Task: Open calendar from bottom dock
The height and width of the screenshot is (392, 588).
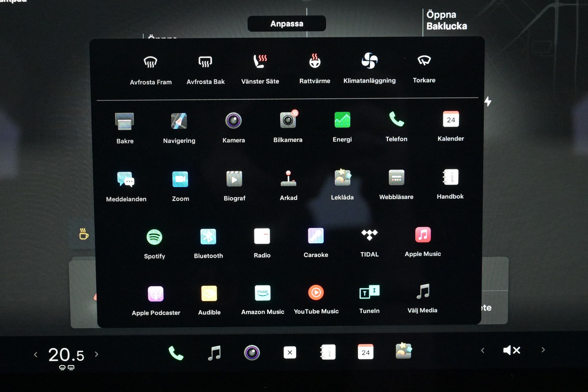Action: [x=366, y=352]
